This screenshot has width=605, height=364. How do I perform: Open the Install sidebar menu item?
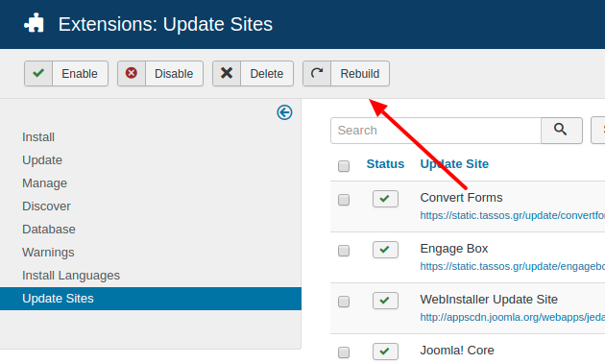38,137
